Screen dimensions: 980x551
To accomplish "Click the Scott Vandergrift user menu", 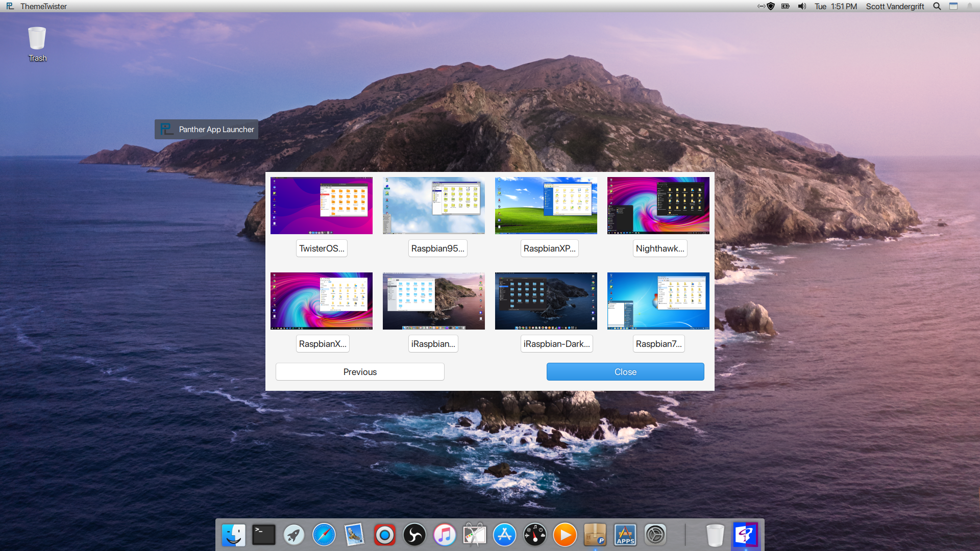I will tap(895, 6).
